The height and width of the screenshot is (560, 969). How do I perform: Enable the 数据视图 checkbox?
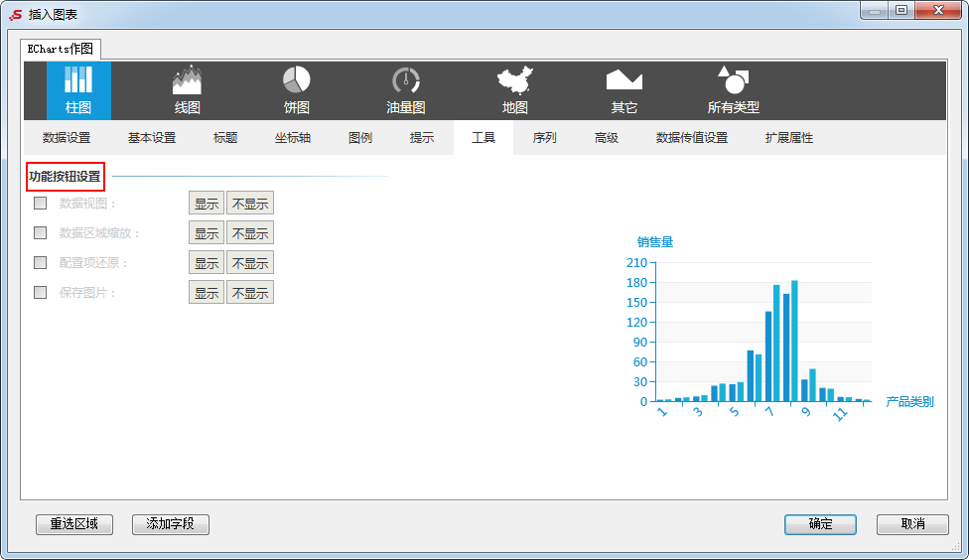pyautogui.click(x=40, y=203)
